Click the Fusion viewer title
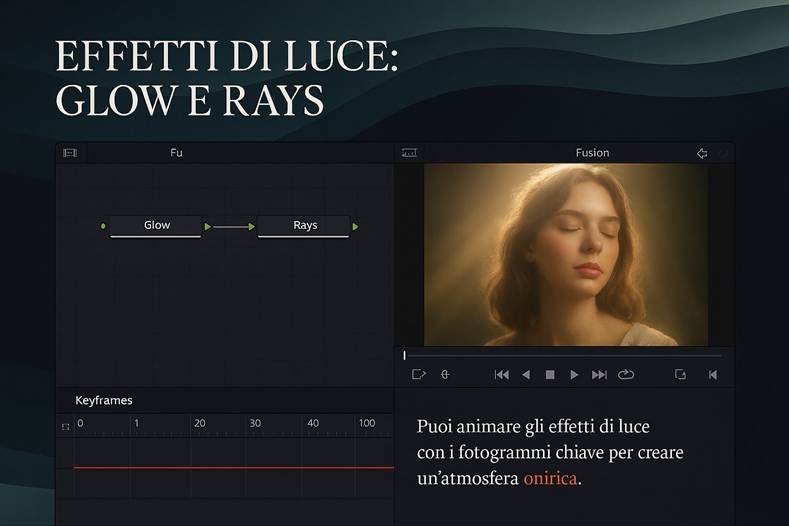789x526 pixels. pyautogui.click(x=592, y=153)
